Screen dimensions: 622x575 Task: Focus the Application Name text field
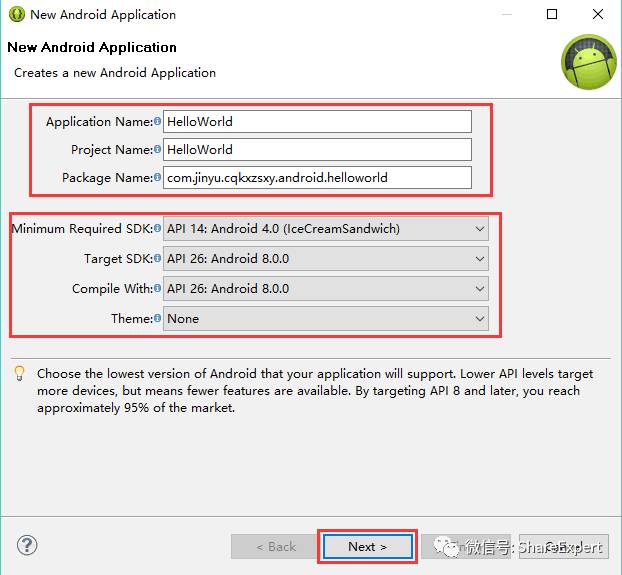coord(317,121)
